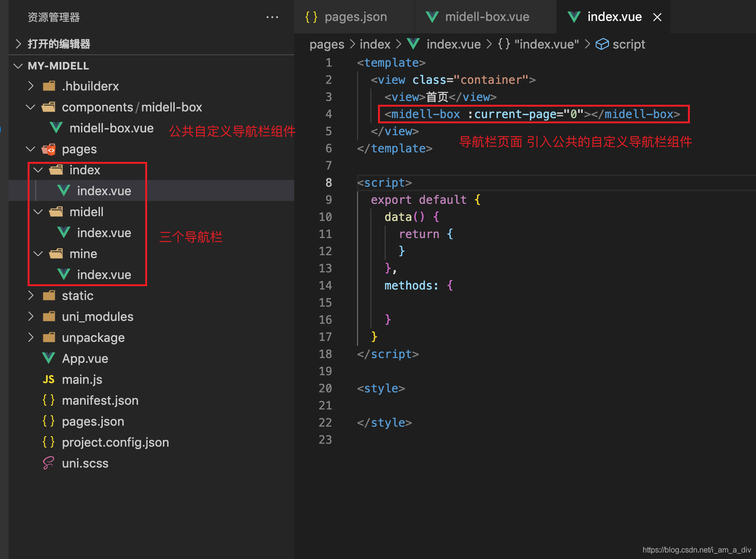The image size is (756, 559).
Task: Click the braces icon beside project.config.json
Action: pos(49,442)
